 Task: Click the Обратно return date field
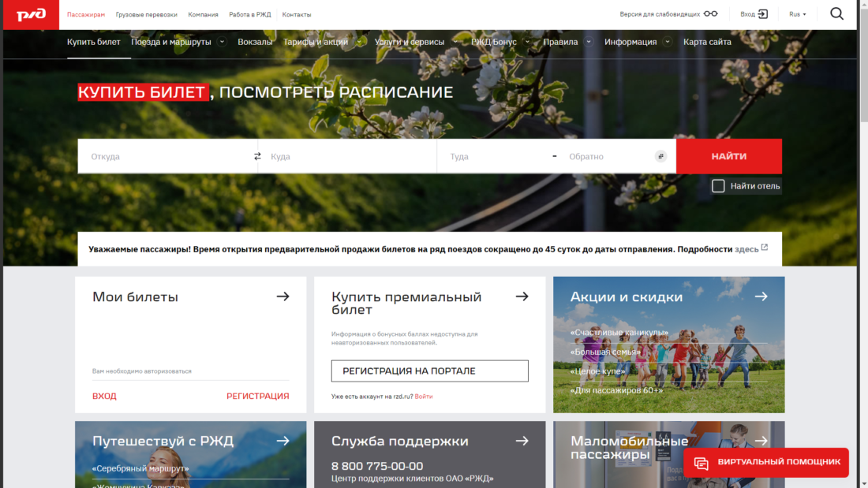pos(609,157)
